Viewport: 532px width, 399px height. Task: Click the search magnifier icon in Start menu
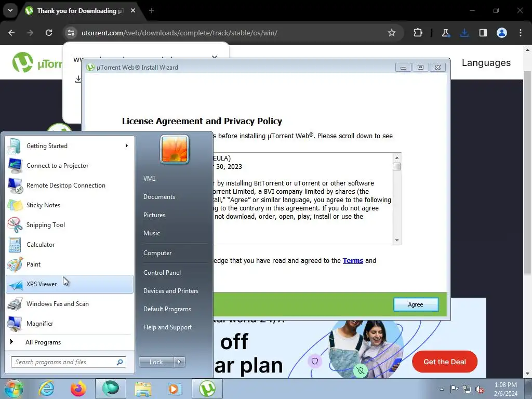click(120, 362)
